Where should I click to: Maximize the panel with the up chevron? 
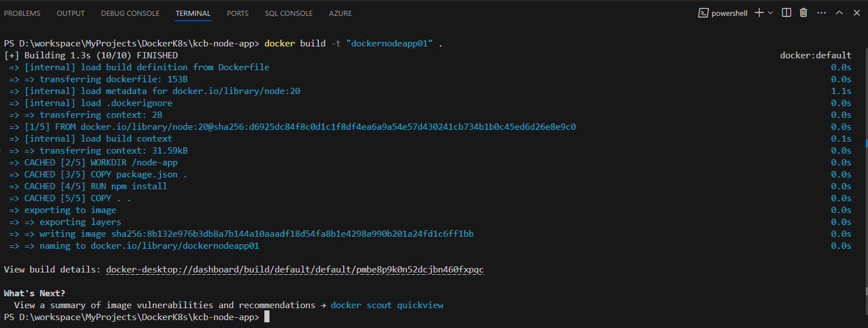coord(839,12)
